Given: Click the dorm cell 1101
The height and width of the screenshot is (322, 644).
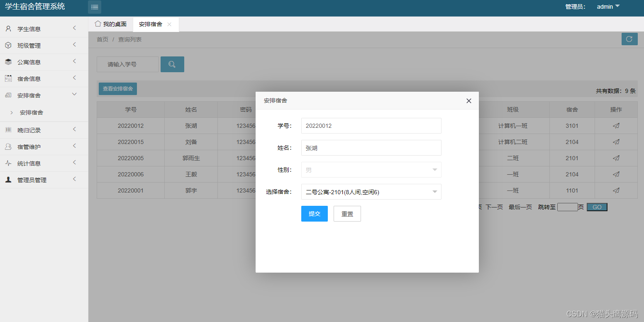Looking at the screenshot, I should [572, 190].
